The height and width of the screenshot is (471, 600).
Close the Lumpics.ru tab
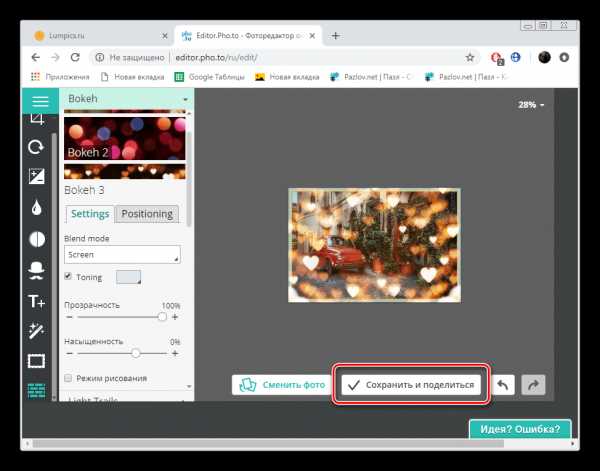[165, 36]
